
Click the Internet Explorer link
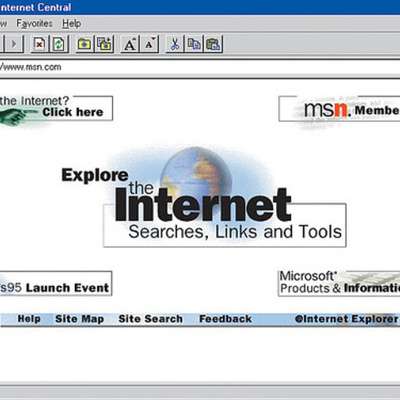(346, 319)
